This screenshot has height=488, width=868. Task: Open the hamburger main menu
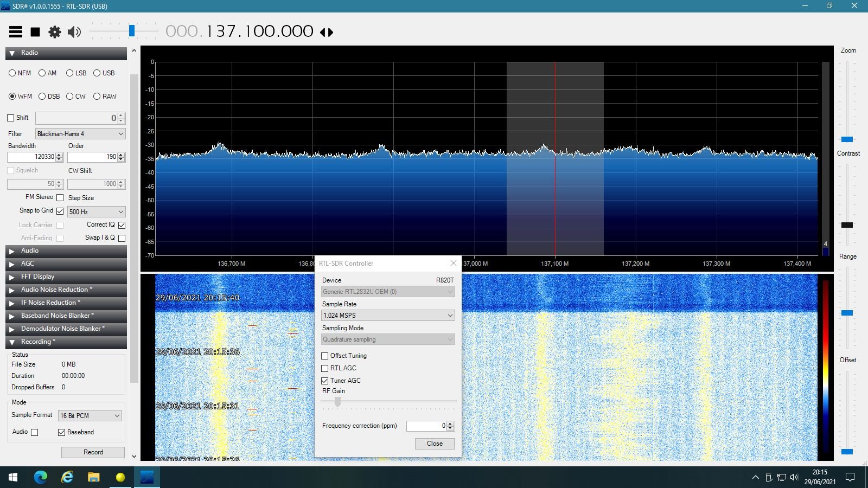[16, 32]
